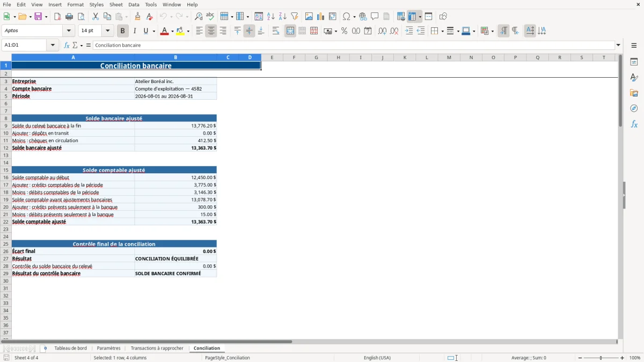Click the AutoFilter funnel icon
644x362 pixels.
[x=295, y=17]
